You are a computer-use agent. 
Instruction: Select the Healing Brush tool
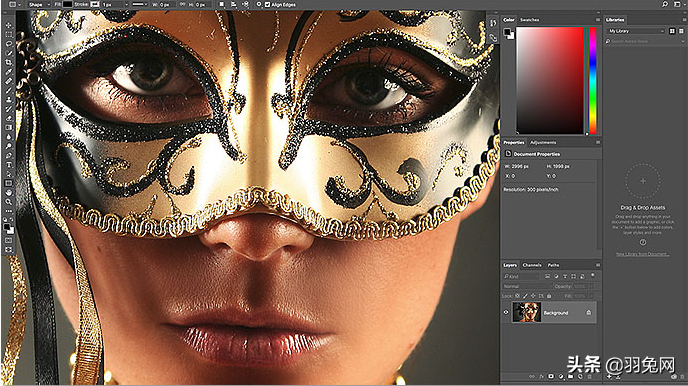click(8, 81)
